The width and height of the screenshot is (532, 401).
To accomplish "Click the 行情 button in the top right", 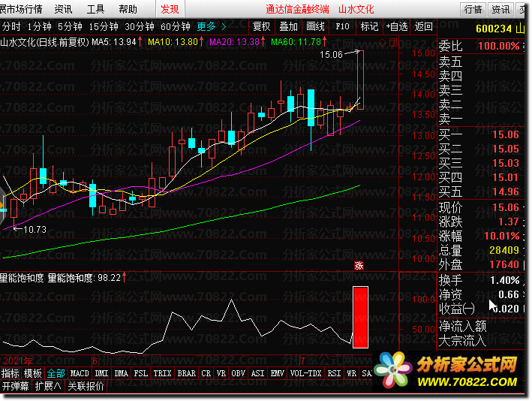I will [473, 9].
